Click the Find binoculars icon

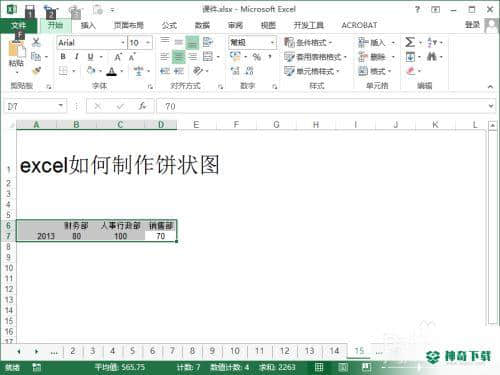coord(432,57)
